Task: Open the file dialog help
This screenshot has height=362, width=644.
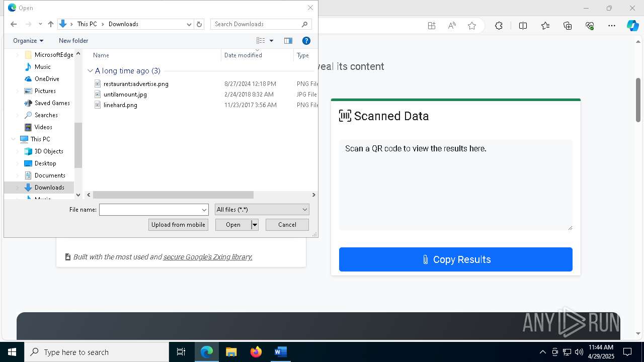Action: pos(306,41)
